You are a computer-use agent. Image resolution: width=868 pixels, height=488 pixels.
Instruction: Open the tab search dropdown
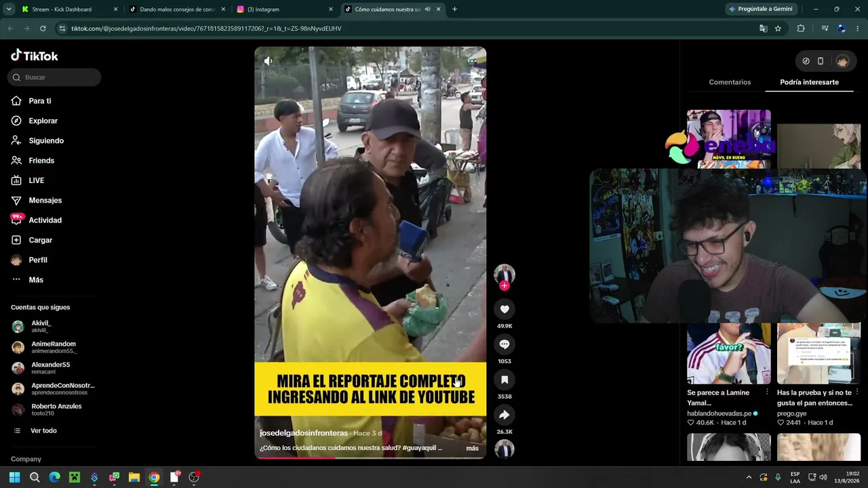9,9
